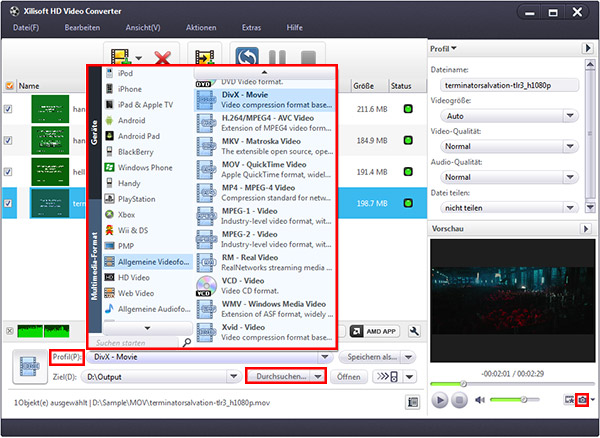
Task: Click the red X remove icon
Action: tap(163, 58)
